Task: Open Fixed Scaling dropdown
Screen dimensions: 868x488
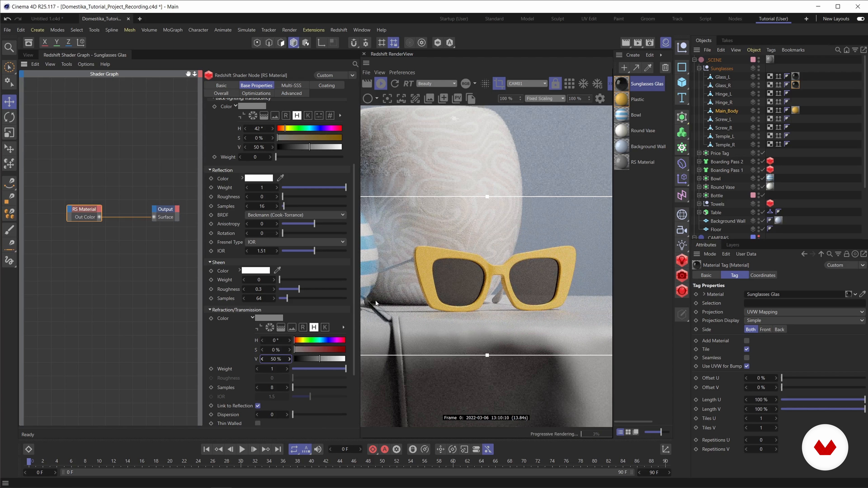Action: 545,99
